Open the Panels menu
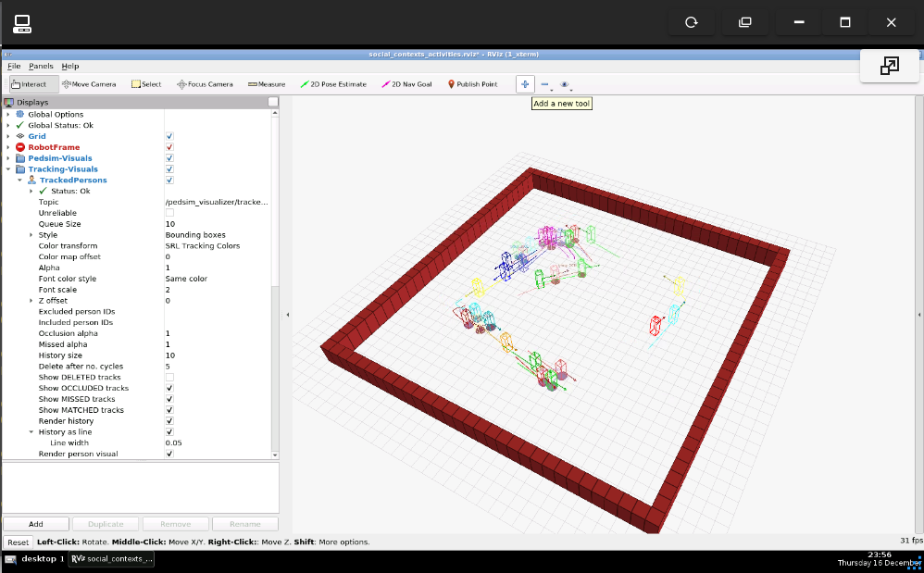 [x=41, y=67]
